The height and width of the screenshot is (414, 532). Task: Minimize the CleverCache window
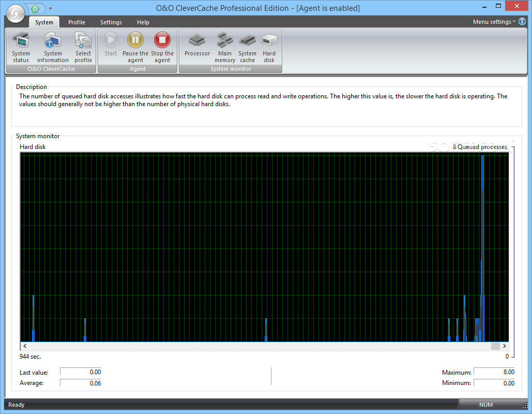point(484,6)
